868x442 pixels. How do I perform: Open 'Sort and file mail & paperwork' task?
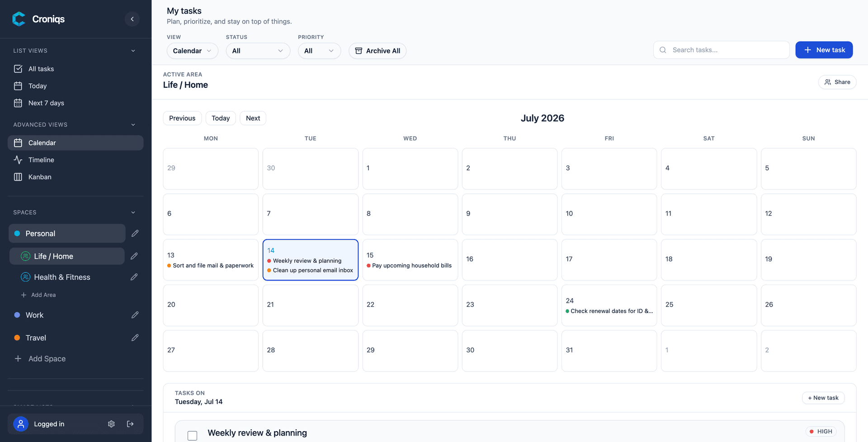coord(211,266)
